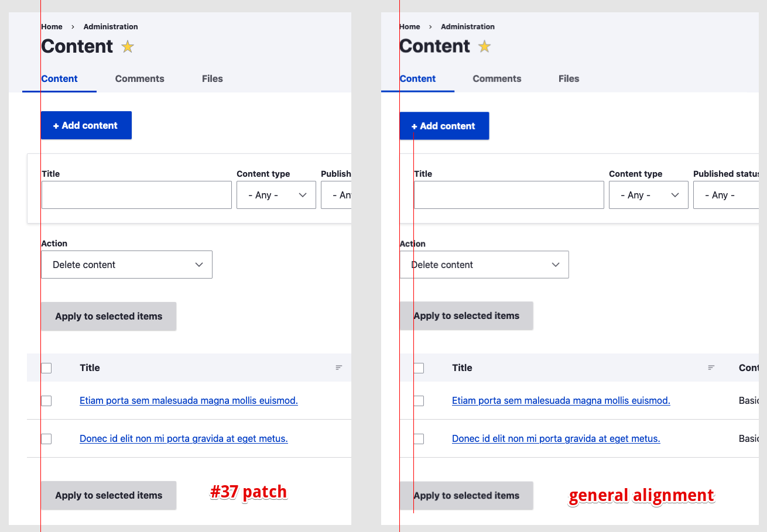Click Title column sort icon in general alignment panel
This screenshot has width=767, height=532.
point(711,368)
